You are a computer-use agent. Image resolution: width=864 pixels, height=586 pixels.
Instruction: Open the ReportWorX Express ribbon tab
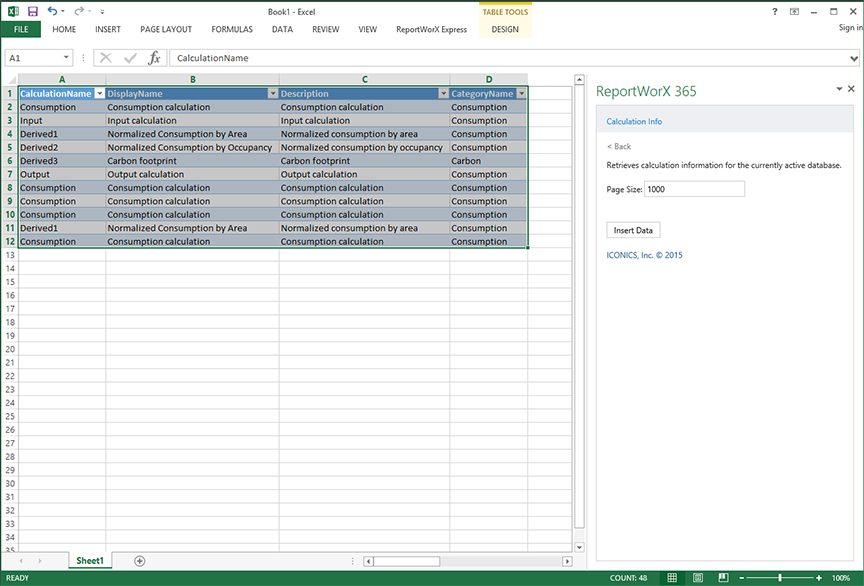[431, 30]
